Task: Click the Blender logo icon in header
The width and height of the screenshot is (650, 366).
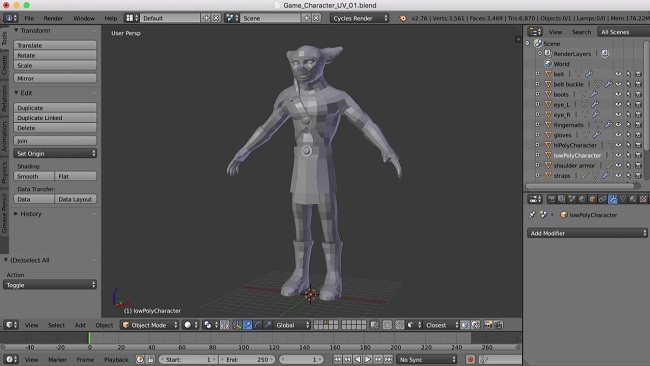Action: click(x=402, y=18)
